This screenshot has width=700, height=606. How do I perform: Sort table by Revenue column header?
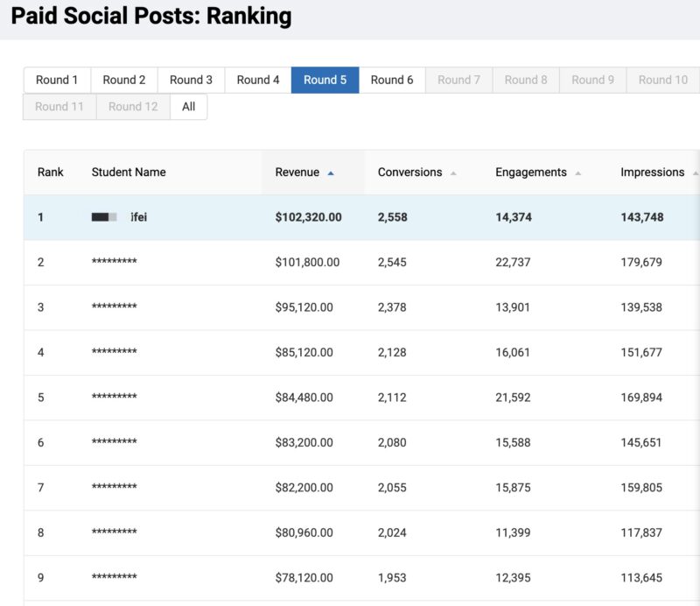[x=313, y=172]
